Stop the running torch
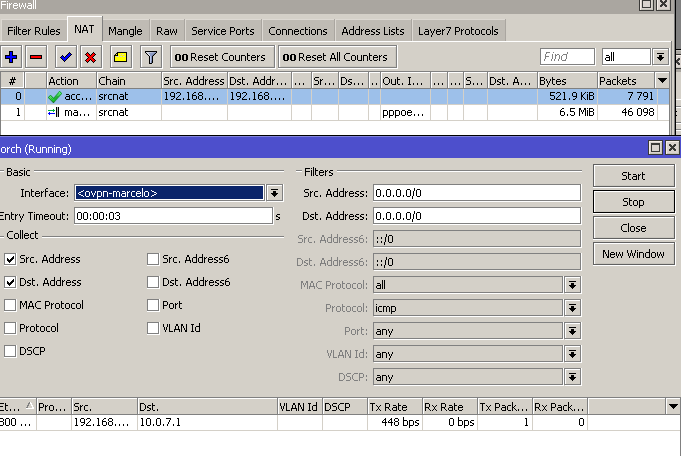 [x=633, y=202]
